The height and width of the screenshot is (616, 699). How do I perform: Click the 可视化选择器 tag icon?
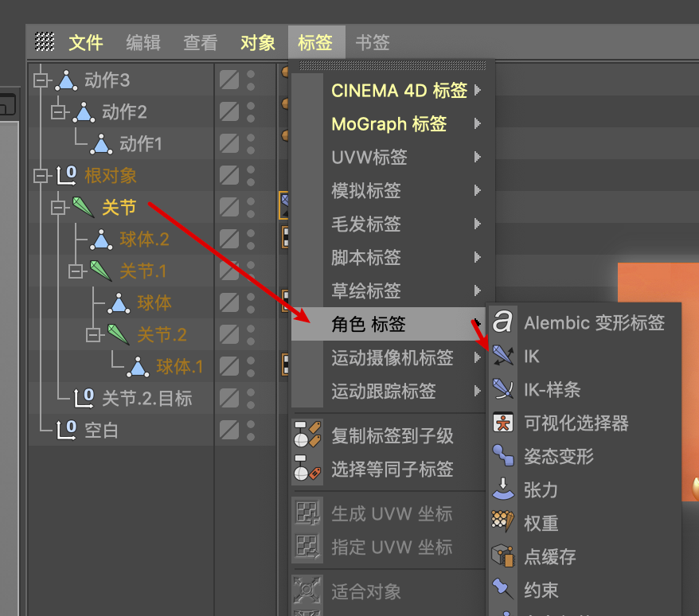[x=503, y=423]
